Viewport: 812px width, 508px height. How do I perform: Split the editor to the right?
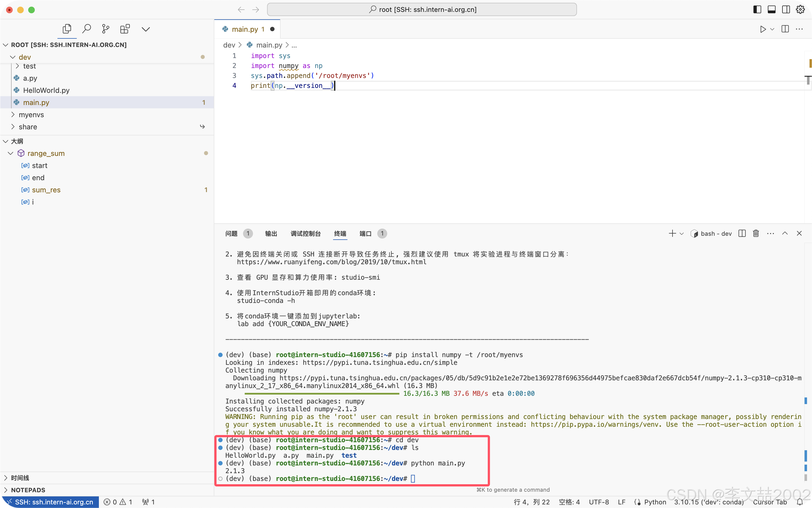[x=785, y=29]
